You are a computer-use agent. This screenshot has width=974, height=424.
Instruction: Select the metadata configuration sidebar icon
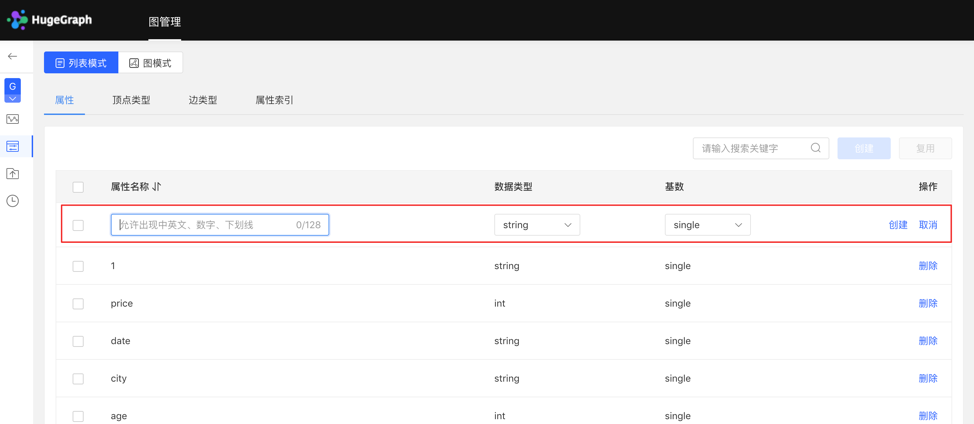click(x=12, y=147)
